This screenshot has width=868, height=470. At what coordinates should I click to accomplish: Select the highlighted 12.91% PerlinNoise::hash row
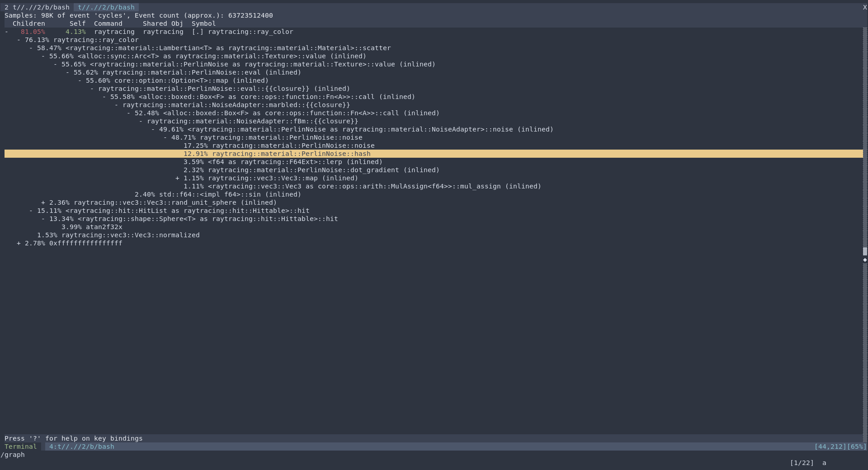tap(434, 154)
